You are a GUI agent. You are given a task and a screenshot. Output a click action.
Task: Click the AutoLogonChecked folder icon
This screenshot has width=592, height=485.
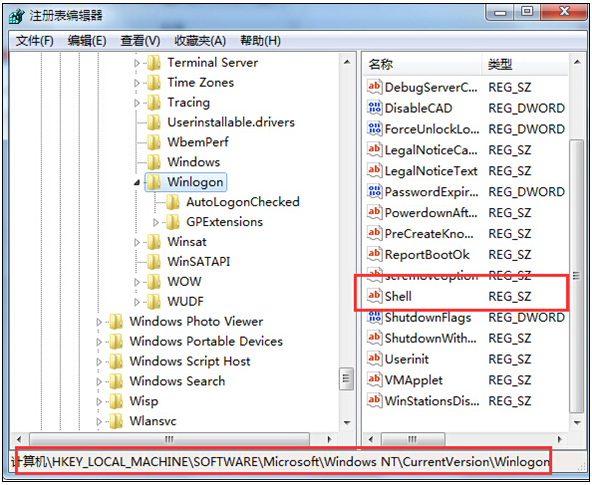(x=173, y=202)
